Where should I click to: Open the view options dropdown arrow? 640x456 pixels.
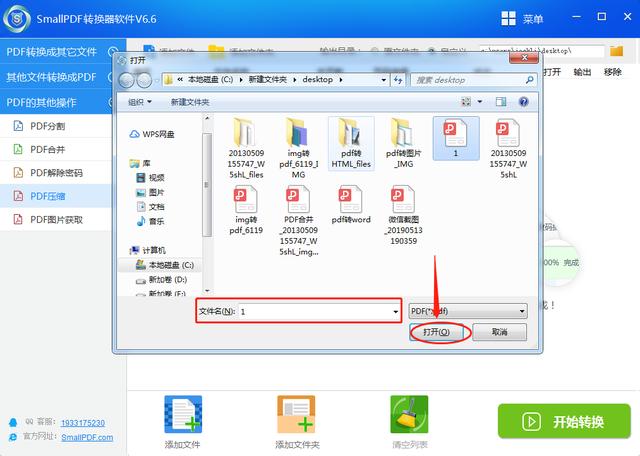(480, 102)
